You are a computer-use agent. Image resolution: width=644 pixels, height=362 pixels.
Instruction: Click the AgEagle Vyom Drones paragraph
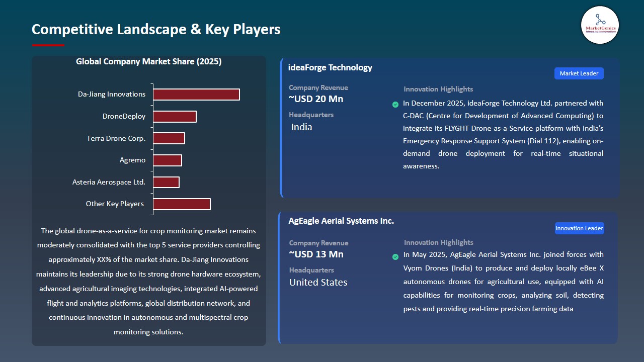504,282
